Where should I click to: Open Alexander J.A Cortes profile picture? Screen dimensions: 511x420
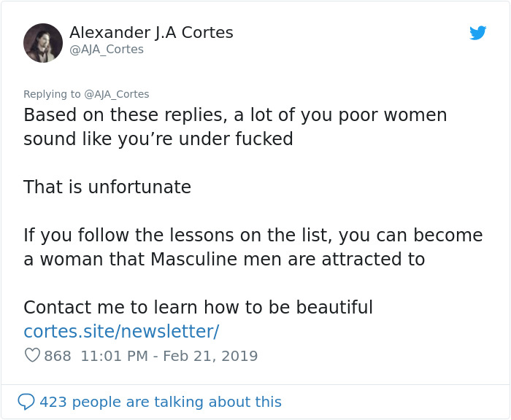click(x=43, y=42)
